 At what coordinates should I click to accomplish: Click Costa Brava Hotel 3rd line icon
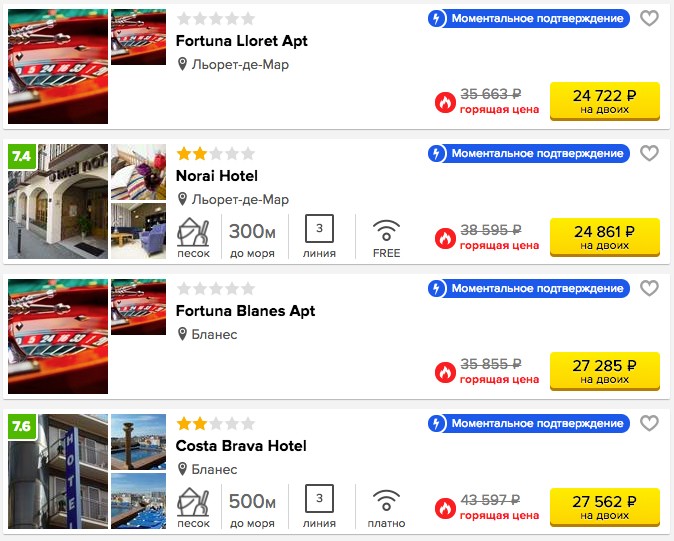coord(319,498)
